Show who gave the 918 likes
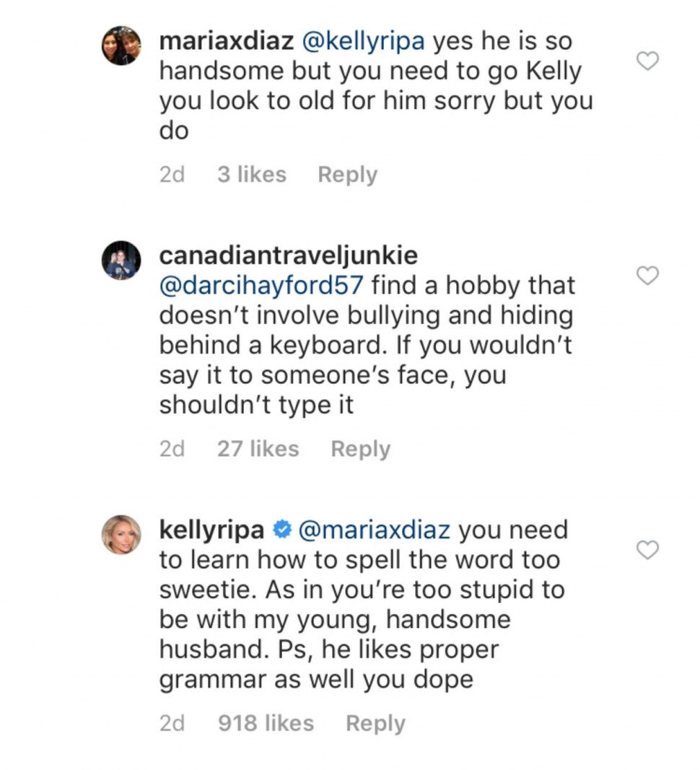Image resolution: width=700 pixels, height=770 pixels. click(266, 723)
